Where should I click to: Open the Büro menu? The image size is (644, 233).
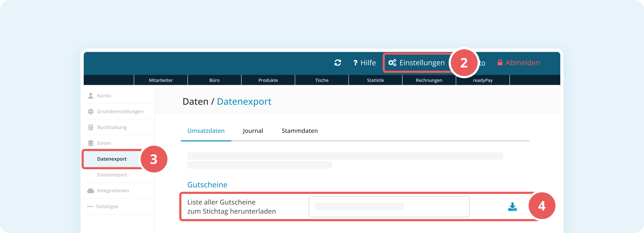pos(214,80)
